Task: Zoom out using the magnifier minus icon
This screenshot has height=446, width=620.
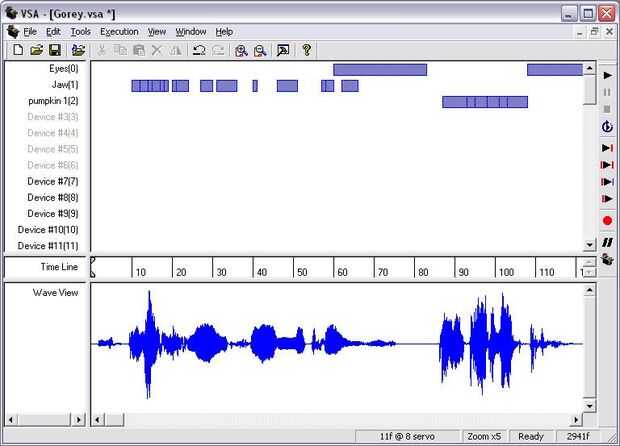Action: point(260,50)
